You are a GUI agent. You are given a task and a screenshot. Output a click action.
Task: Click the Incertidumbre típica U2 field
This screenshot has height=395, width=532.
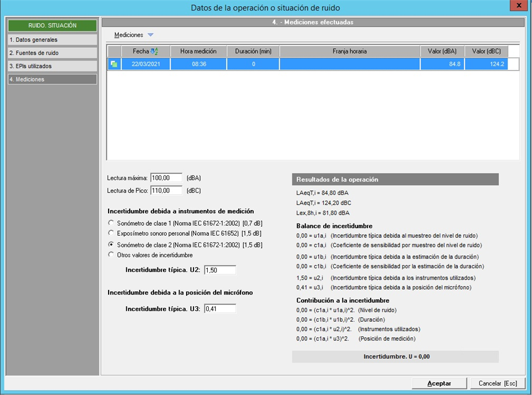(x=220, y=270)
